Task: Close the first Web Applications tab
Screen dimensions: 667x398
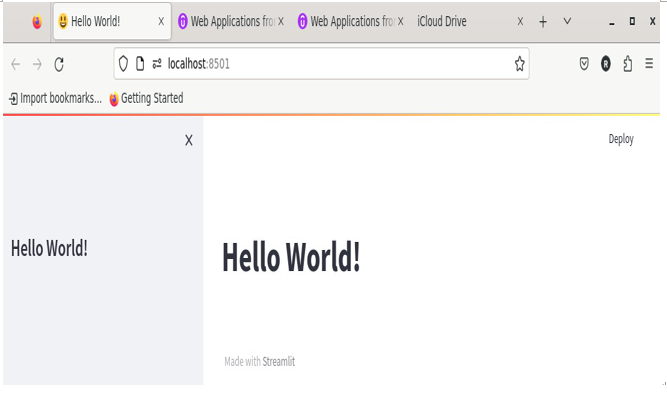Action: tap(281, 21)
